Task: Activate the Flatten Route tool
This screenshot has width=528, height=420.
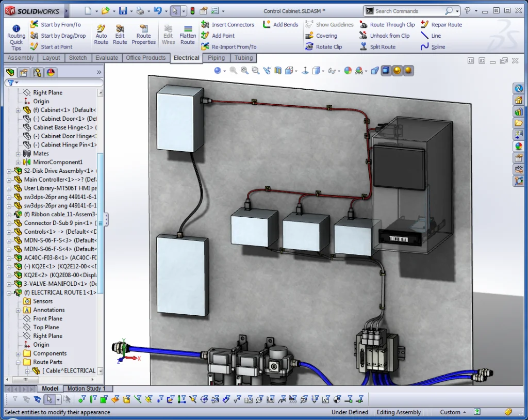Action: (x=187, y=34)
